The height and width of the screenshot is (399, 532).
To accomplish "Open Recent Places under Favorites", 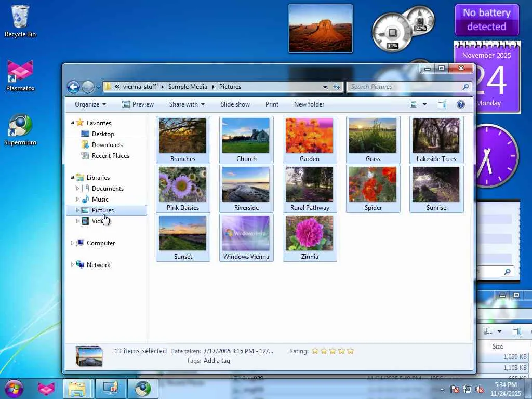I will click(x=110, y=156).
